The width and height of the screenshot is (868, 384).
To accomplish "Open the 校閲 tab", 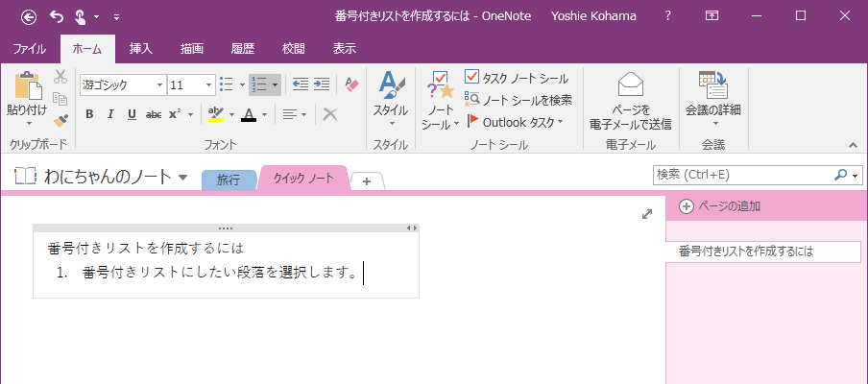I will click(294, 49).
